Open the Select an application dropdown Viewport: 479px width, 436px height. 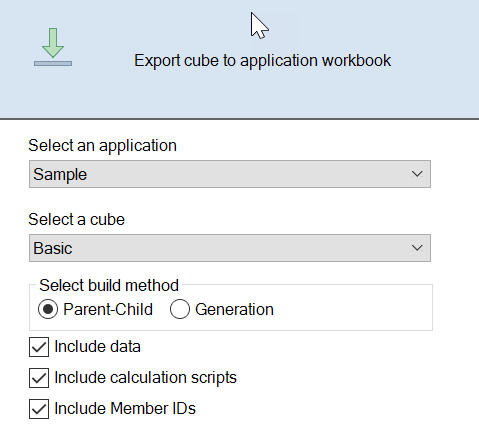click(230, 174)
